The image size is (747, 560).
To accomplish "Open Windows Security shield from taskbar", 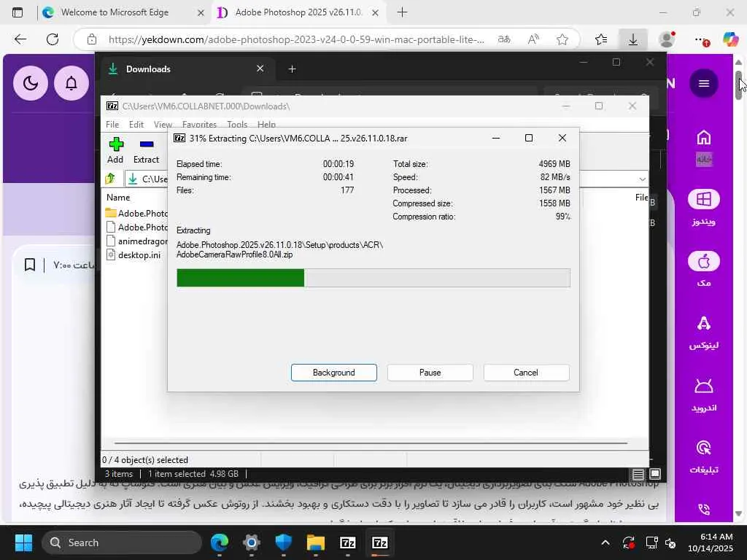I will pyautogui.click(x=284, y=542).
